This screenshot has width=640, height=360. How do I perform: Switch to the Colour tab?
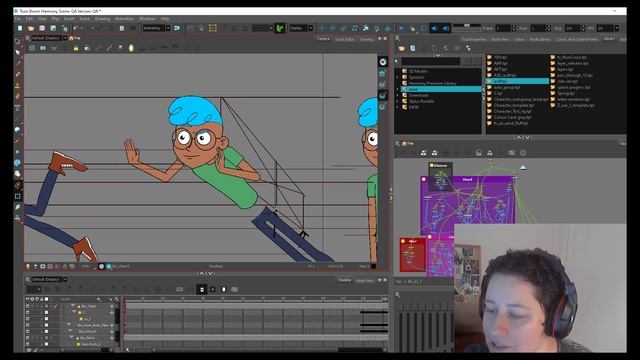tap(519, 39)
